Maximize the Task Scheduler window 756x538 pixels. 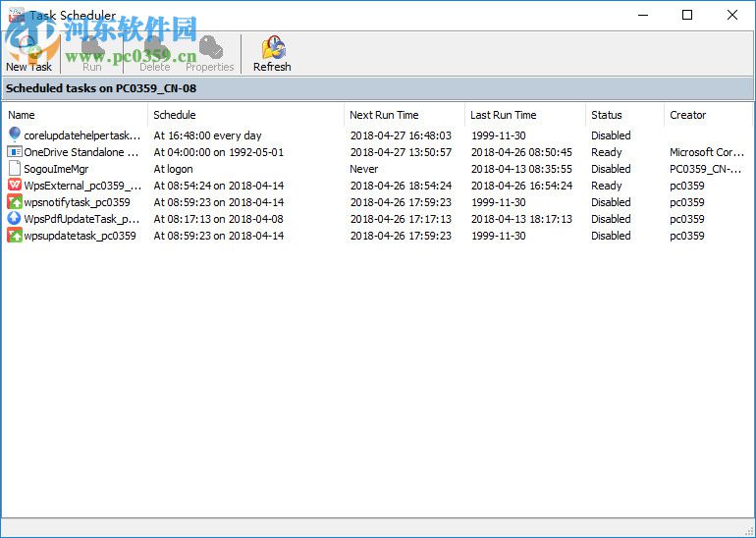click(687, 15)
